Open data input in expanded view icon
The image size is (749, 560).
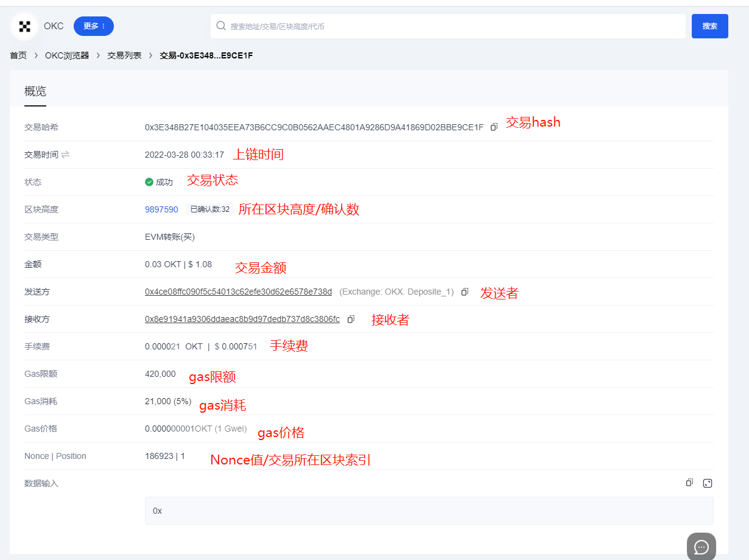pyautogui.click(x=707, y=483)
